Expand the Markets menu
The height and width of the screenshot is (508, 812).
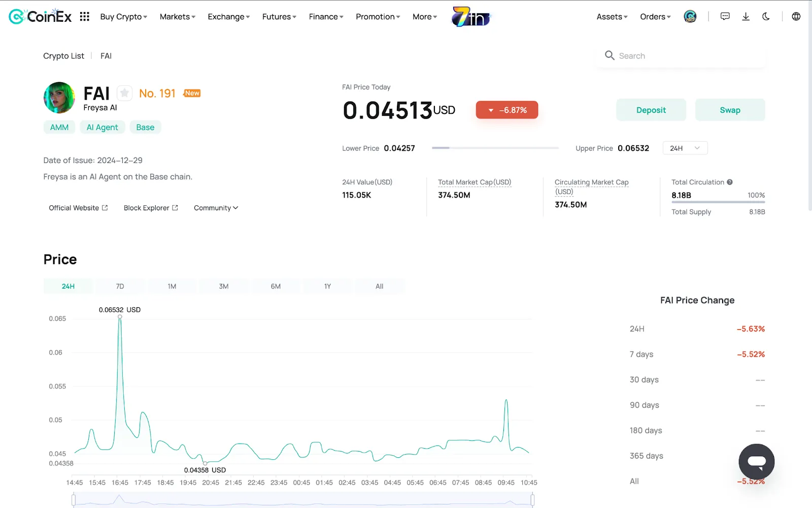[177, 17]
